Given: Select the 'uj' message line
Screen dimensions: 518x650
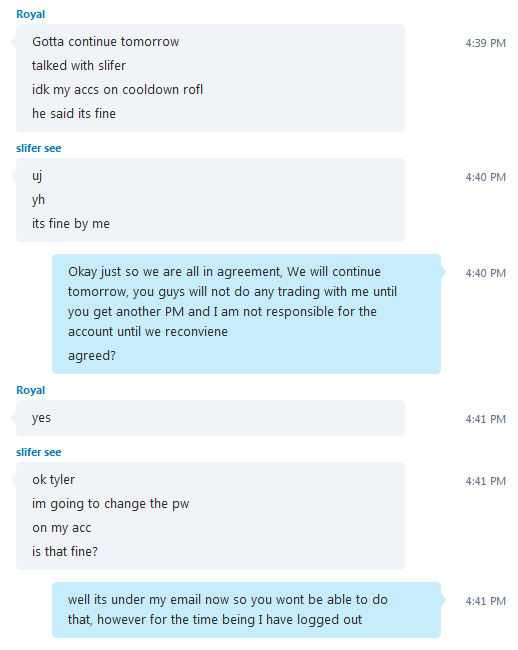Looking at the screenshot, I should (x=37, y=176).
